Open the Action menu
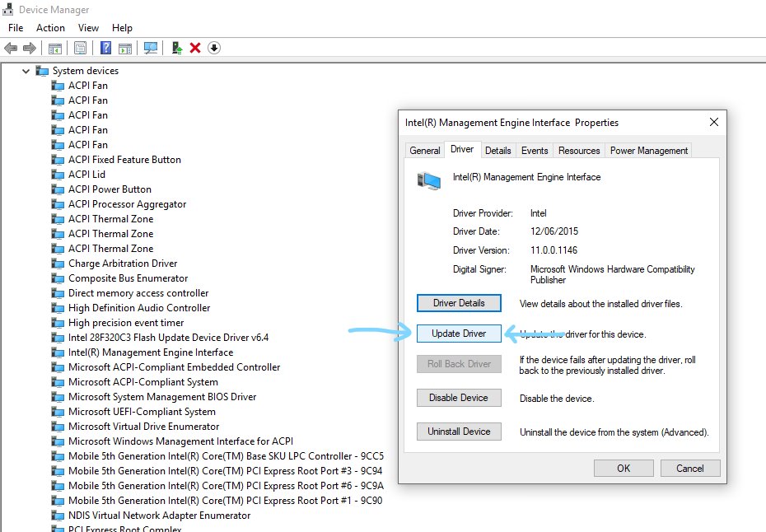The width and height of the screenshot is (766, 532). click(50, 27)
